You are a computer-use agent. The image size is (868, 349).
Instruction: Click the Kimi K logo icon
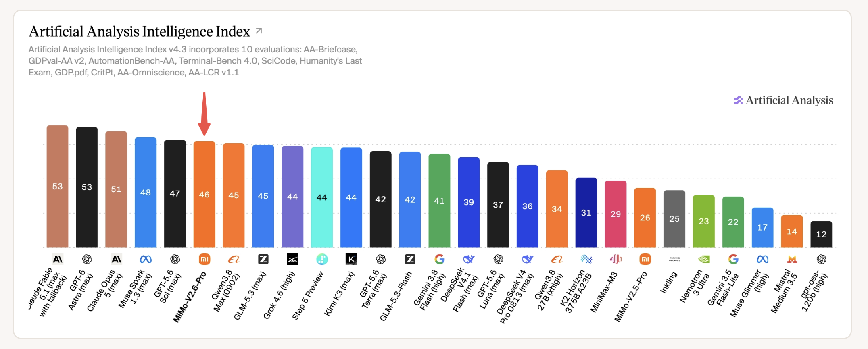(351, 259)
